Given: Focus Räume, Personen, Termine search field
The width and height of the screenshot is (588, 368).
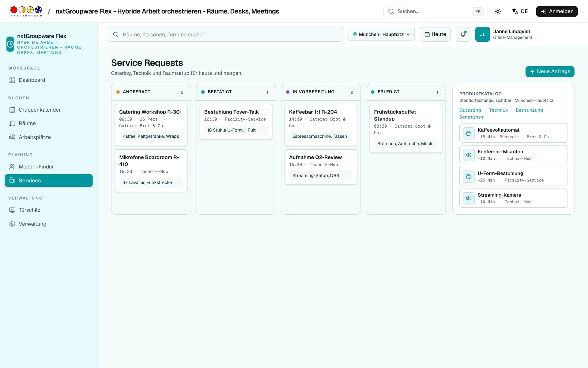Looking at the screenshot, I should (x=225, y=34).
